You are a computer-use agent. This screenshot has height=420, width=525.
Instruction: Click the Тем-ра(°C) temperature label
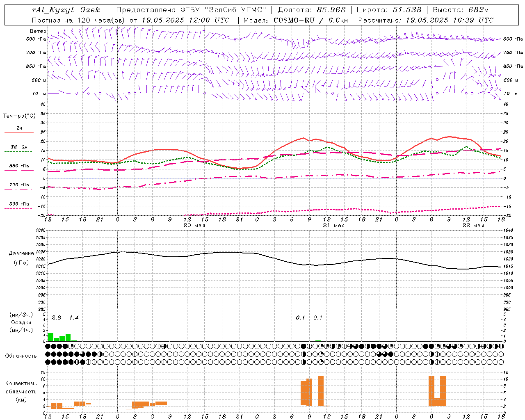tap(19, 116)
